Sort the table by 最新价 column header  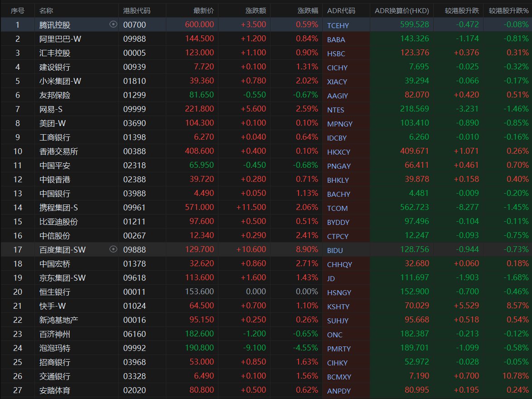tap(203, 10)
